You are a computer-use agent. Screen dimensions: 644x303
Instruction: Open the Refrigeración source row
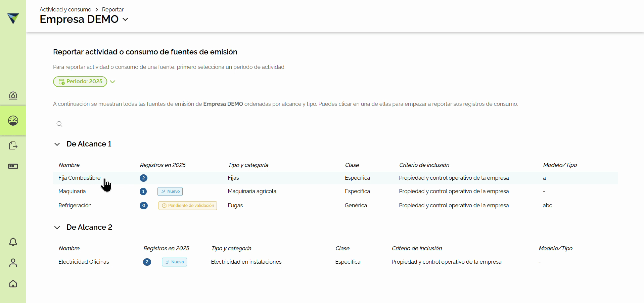coord(335,206)
